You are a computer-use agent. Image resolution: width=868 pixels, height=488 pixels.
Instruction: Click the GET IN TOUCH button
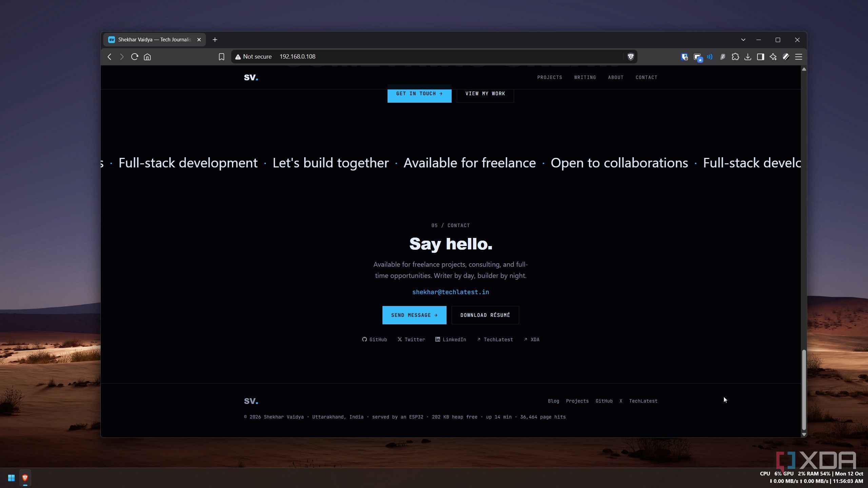(419, 94)
